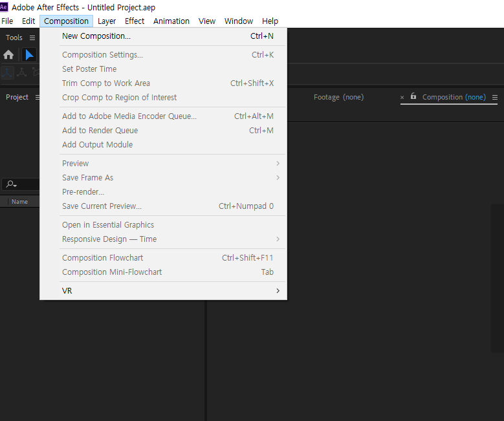Choose Add to Render Queue
Image resolution: width=504 pixels, height=421 pixels.
[x=163, y=131]
